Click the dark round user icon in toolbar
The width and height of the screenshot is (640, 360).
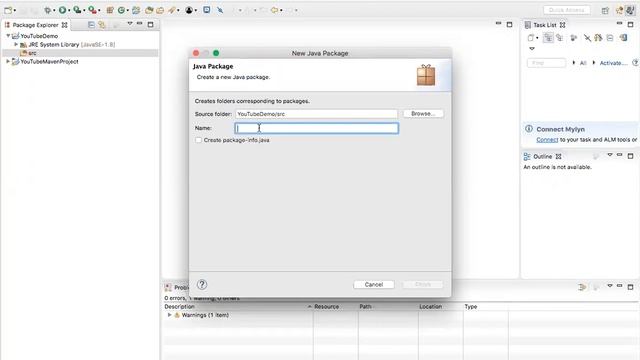click(189, 10)
